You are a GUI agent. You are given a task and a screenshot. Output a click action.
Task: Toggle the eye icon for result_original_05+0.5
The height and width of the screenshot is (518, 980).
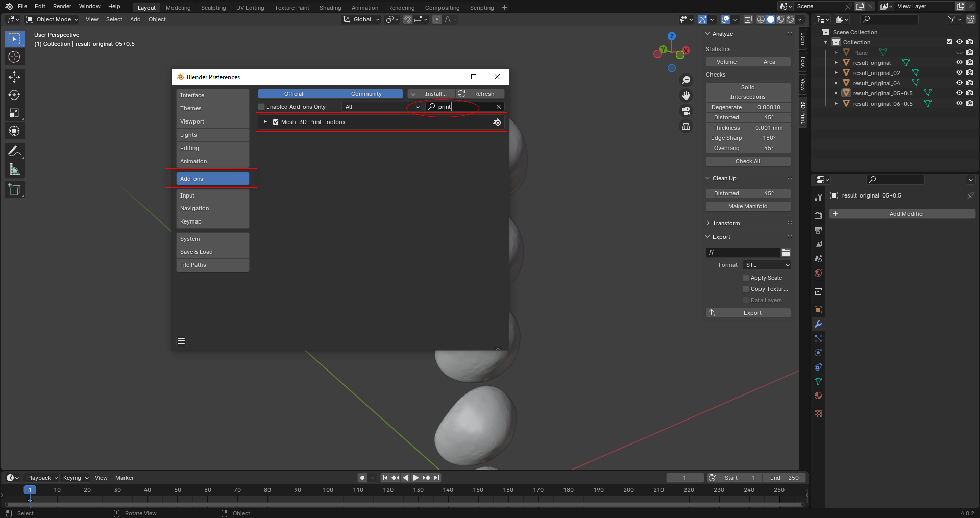[x=959, y=93]
